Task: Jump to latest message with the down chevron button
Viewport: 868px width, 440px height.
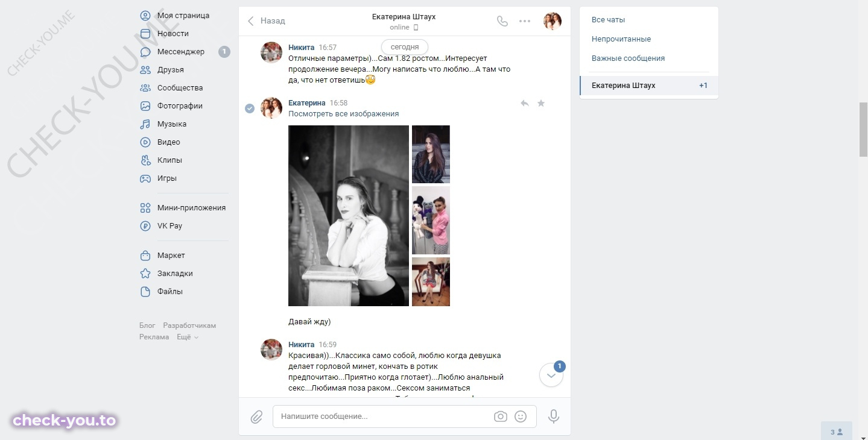Action: pyautogui.click(x=551, y=375)
